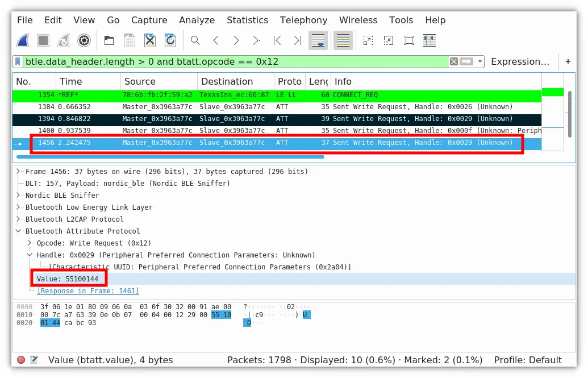
Task: Open the File menu
Action: coord(25,20)
